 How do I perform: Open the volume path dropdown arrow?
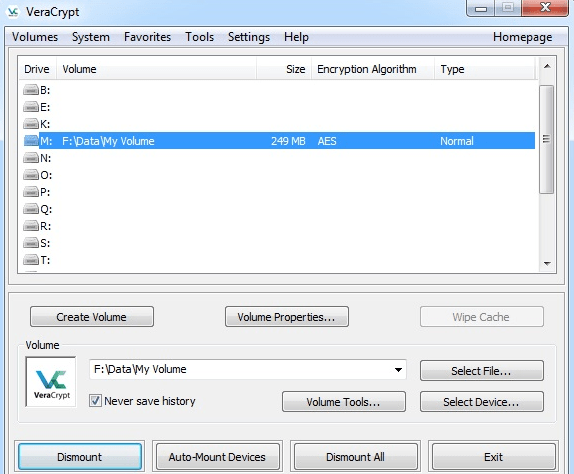coord(398,370)
